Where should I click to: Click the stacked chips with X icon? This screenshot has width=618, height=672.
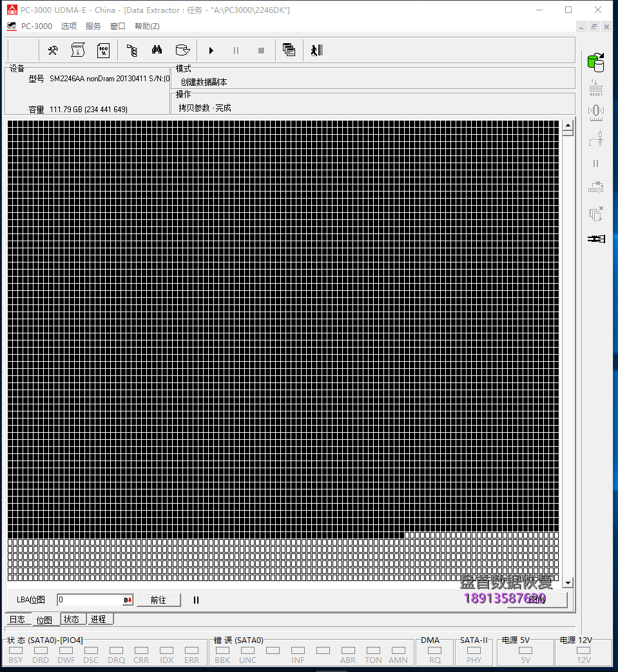pyautogui.click(x=595, y=213)
